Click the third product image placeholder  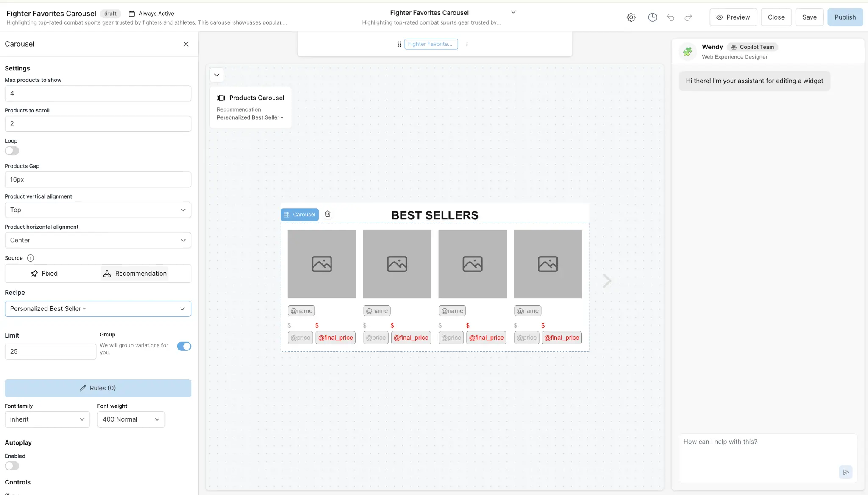(473, 264)
